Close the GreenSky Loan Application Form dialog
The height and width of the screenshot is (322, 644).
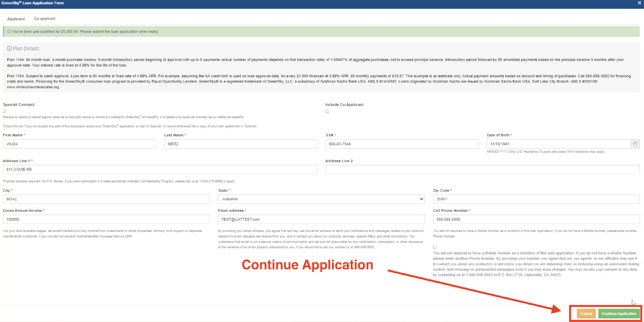639,3
